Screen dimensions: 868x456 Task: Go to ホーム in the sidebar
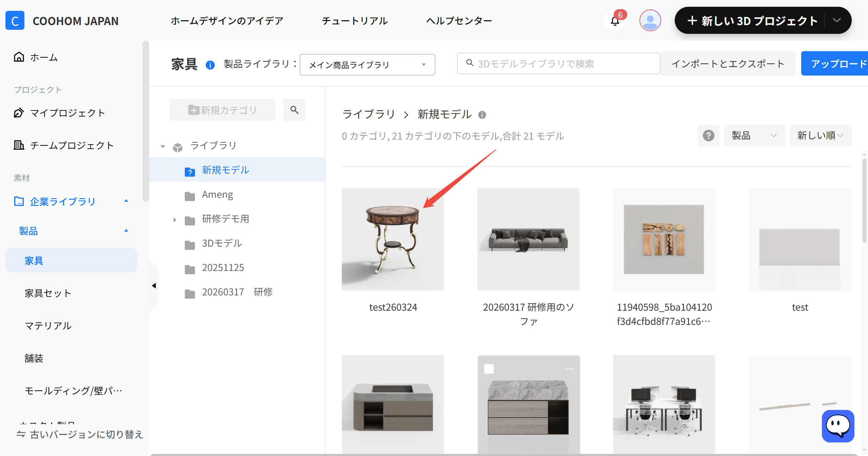(44, 57)
